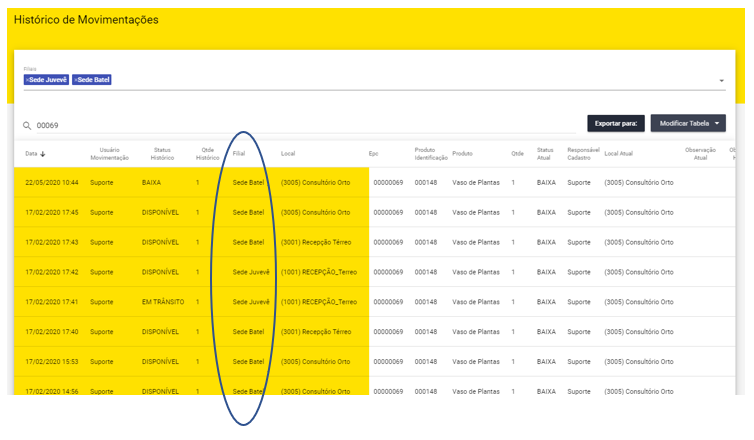Remove the Sede Batel filter chip

click(76, 80)
